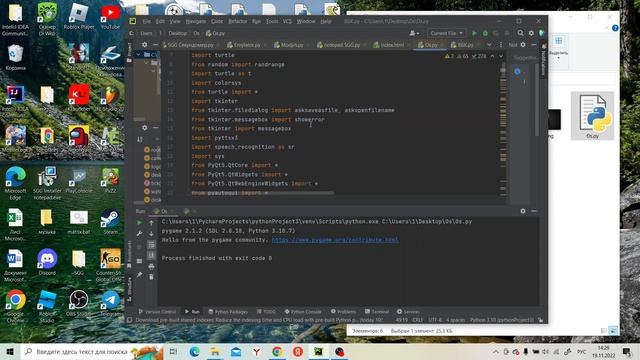The width and height of the screenshot is (640, 360).
Task: Hide the Run tool window
Action: pyautogui.click(x=534, y=211)
